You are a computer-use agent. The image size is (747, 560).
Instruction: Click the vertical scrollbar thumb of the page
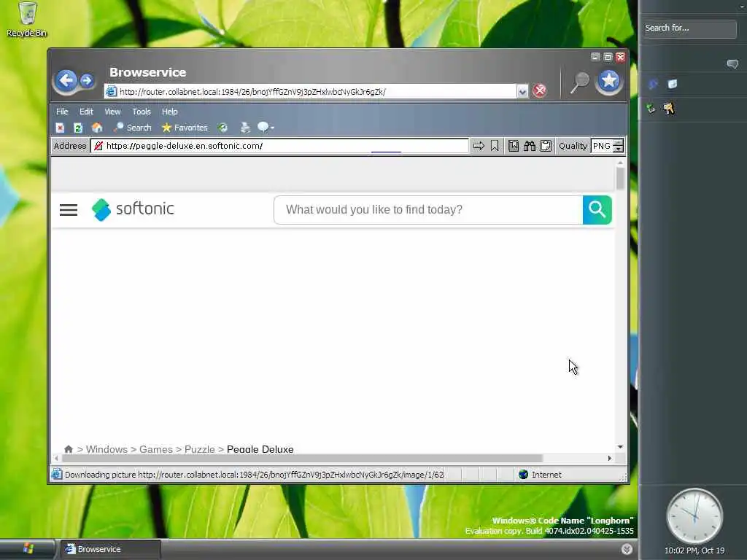(620, 179)
